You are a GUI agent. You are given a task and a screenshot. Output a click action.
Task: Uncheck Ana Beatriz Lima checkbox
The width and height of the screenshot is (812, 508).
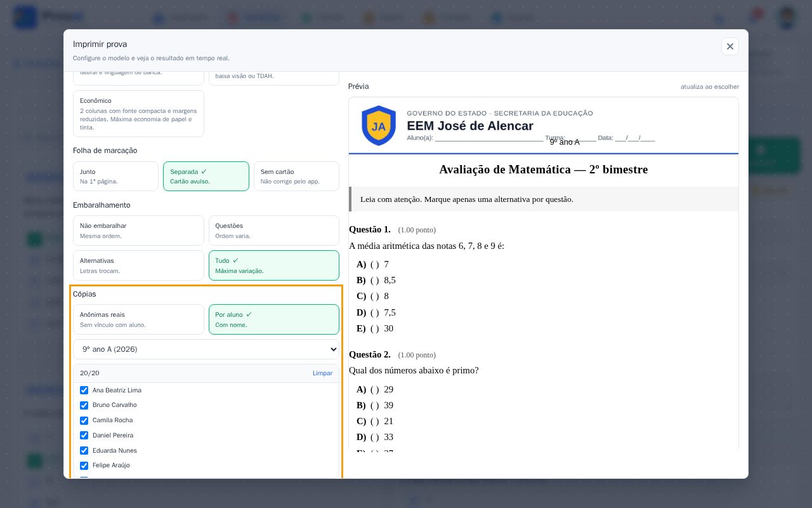coord(84,390)
